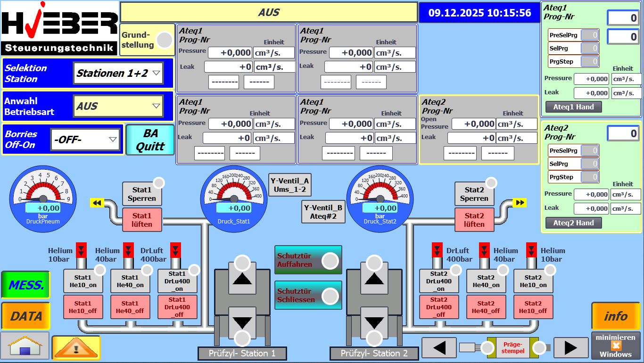The image size is (644, 363).
Task: Click the Ateq1 Hand button
Action: [573, 107]
